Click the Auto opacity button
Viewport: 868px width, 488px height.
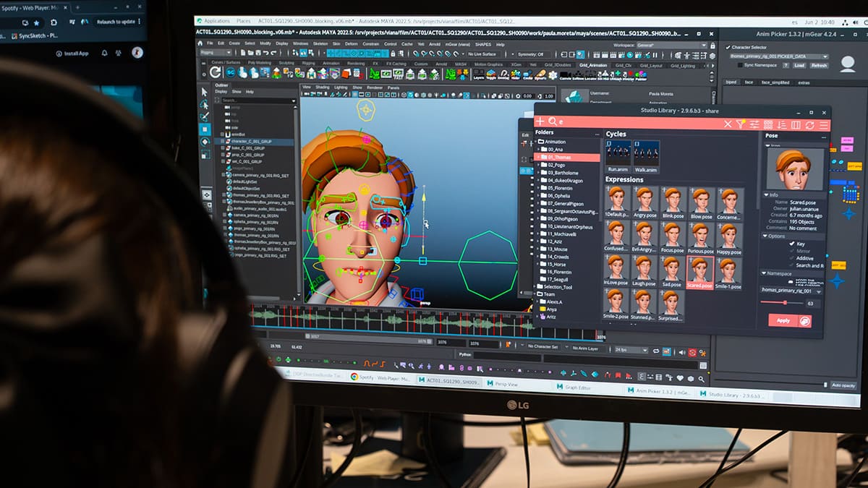click(843, 385)
